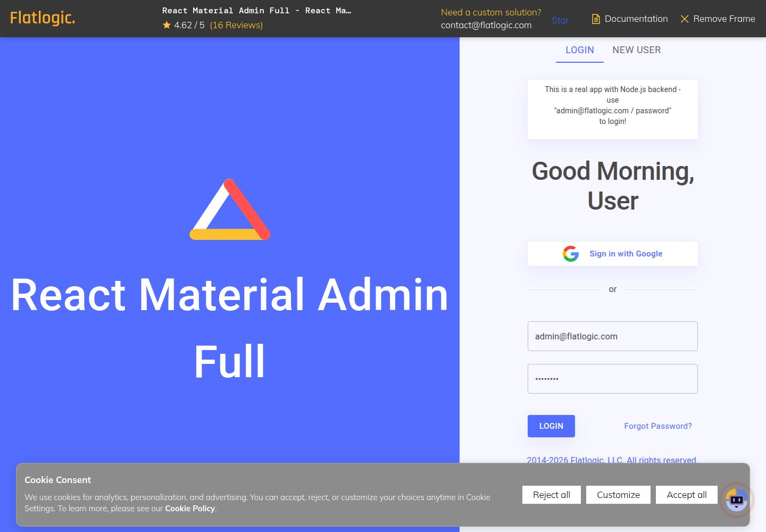Screen dimensions: 766x532
Task: Reject all cookies
Action: point(552,495)
